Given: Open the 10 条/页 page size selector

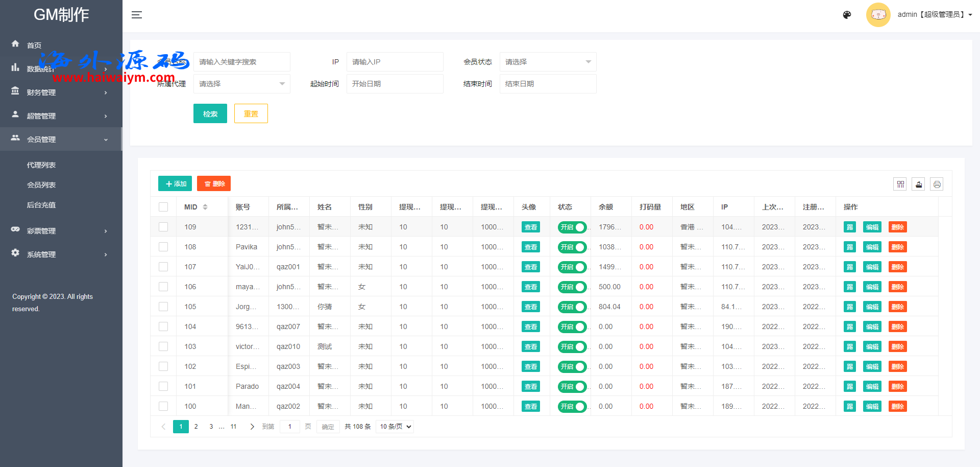Looking at the screenshot, I should (395, 427).
